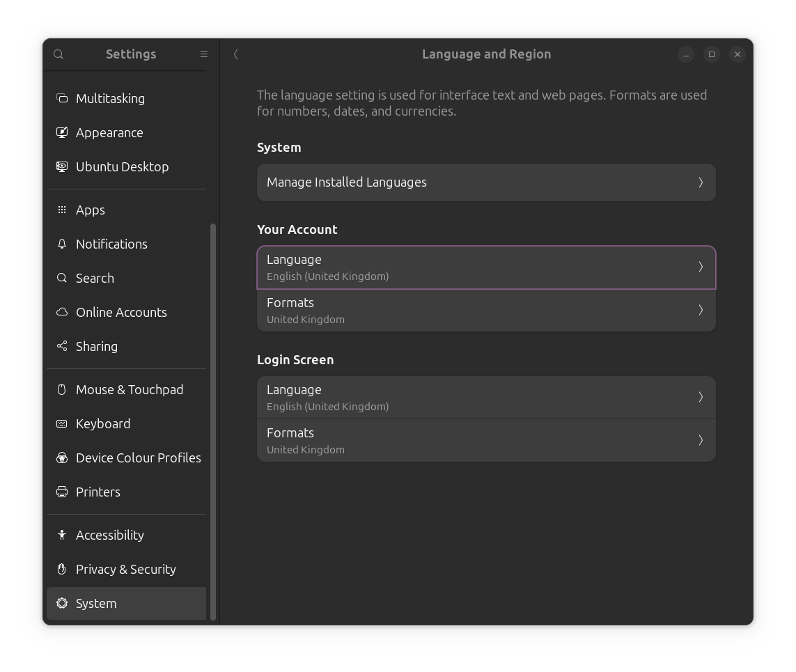Open Login Screen Formats row chevron
Viewport: 796px width, 672px height.
point(701,440)
